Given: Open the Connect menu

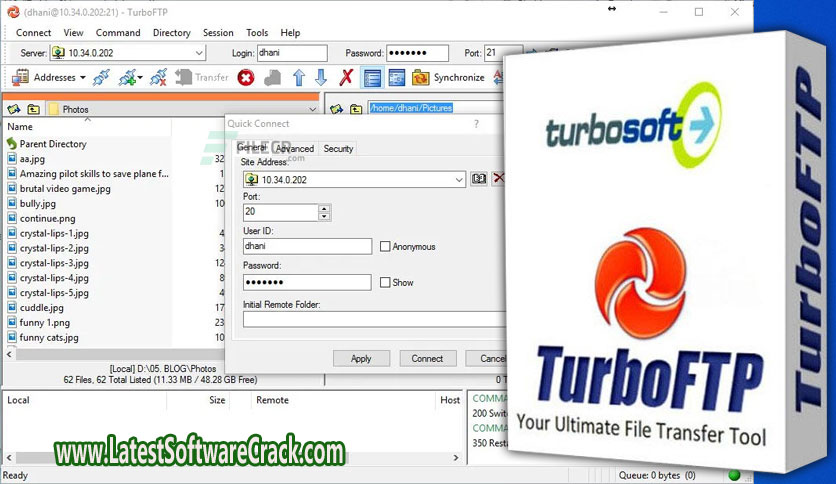Looking at the screenshot, I should tap(34, 33).
